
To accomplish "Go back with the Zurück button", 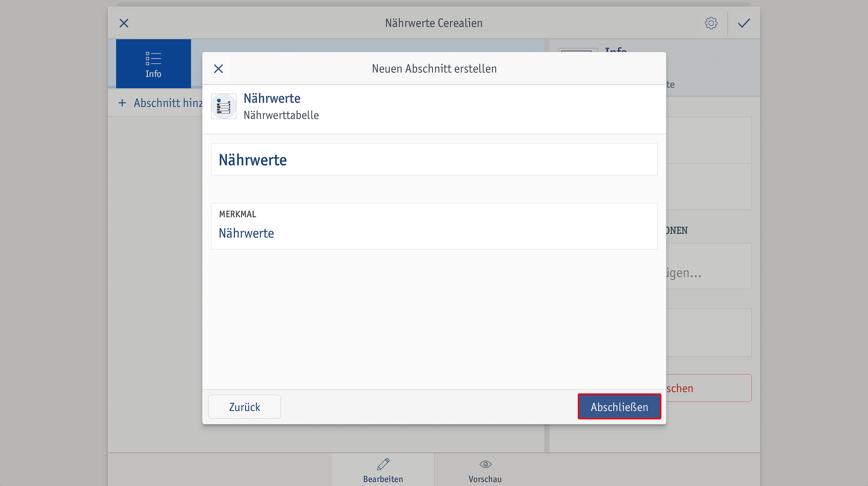I will tap(244, 407).
